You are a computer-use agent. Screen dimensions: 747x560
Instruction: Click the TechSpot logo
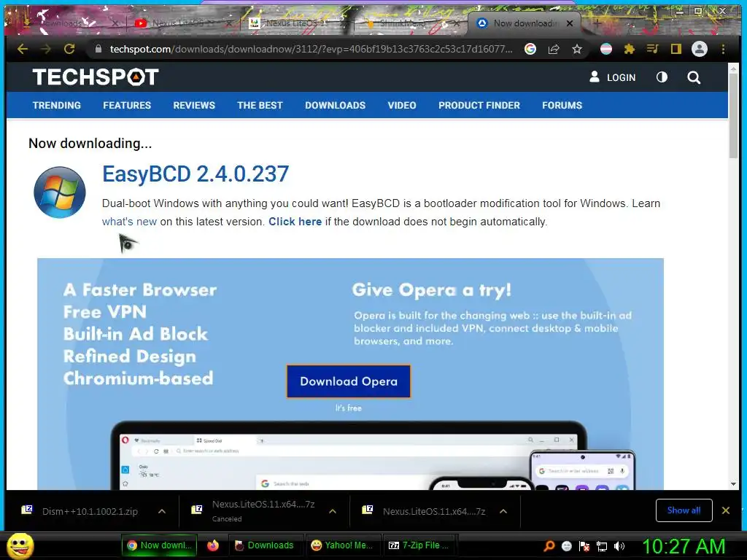click(x=96, y=77)
